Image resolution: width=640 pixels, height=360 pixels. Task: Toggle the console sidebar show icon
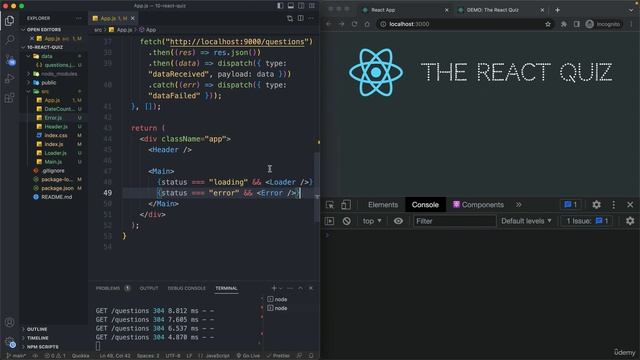(329, 221)
